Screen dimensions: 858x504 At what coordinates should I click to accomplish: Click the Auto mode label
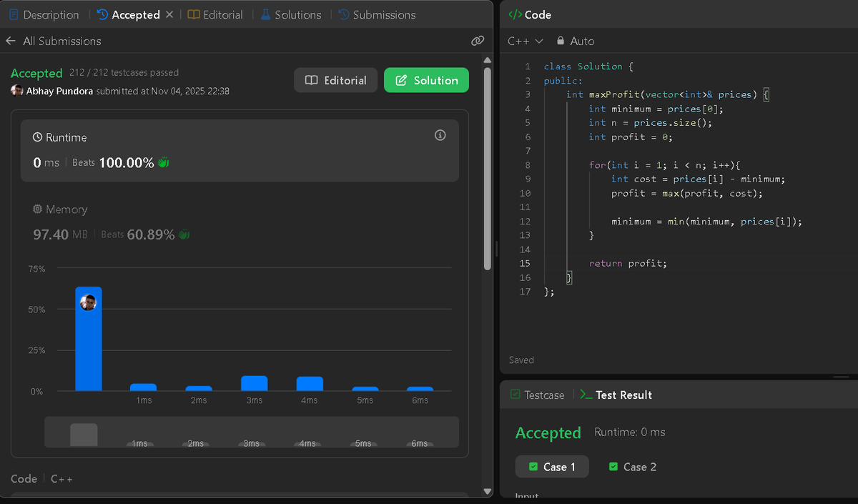[582, 41]
